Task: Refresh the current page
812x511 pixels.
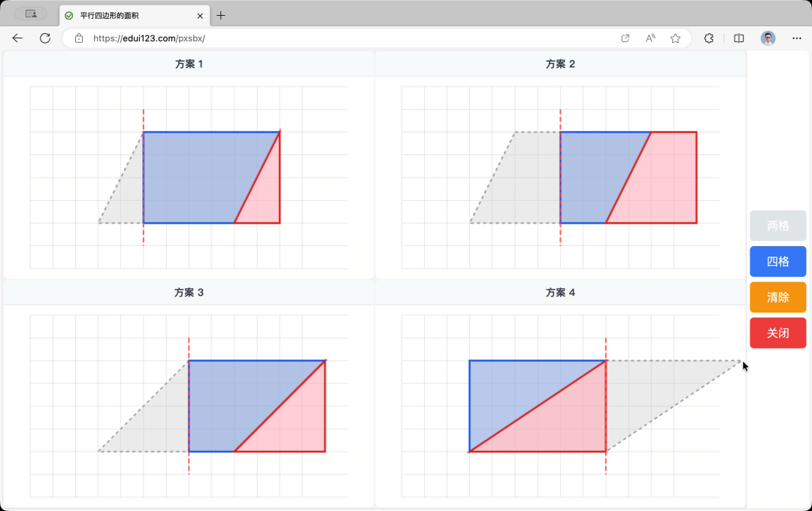Action: click(x=45, y=38)
